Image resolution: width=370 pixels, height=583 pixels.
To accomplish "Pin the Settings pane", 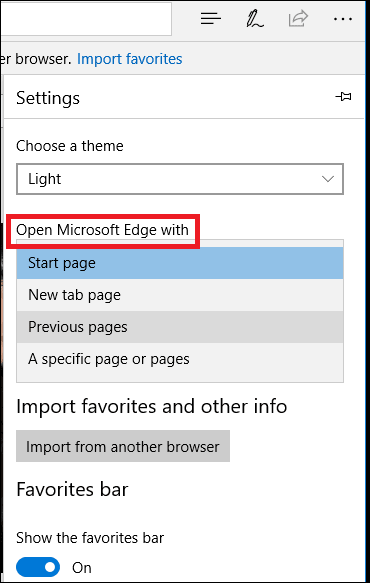I will pyautogui.click(x=344, y=97).
